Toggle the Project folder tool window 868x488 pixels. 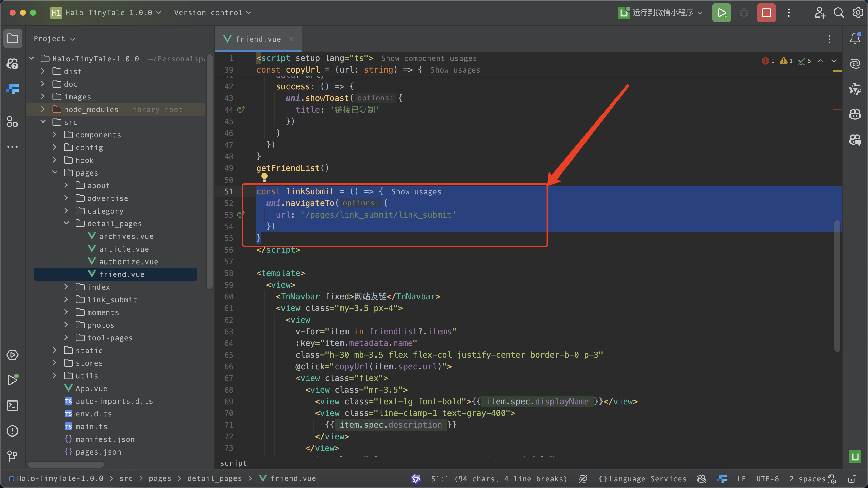pos(12,38)
